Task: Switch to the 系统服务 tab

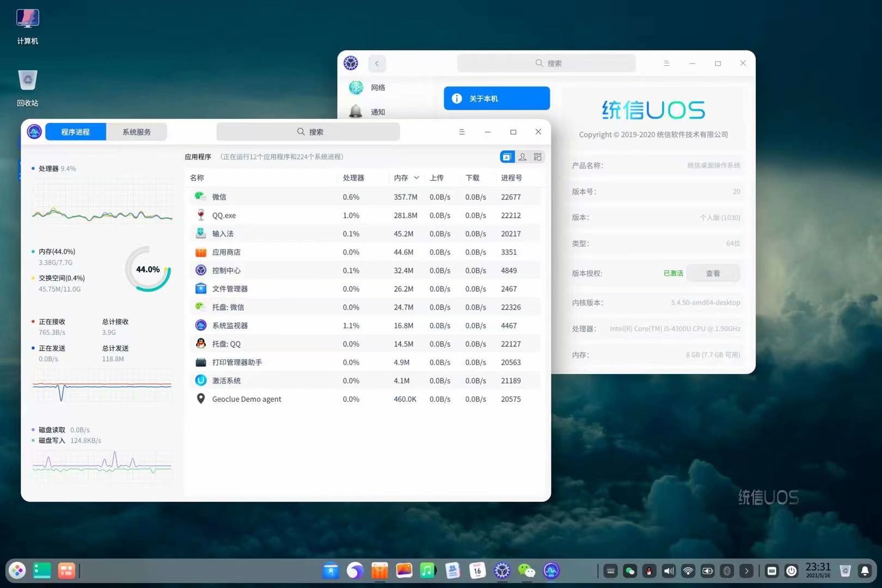Action: [x=137, y=132]
